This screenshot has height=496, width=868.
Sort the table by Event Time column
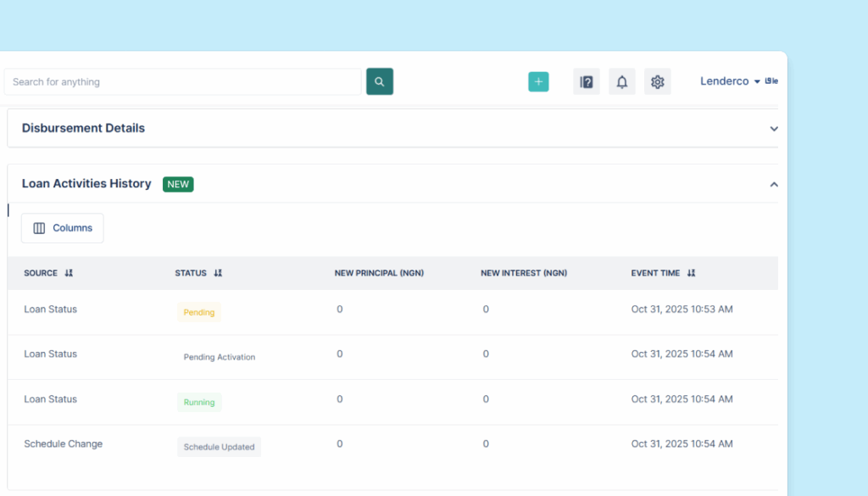point(691,273)
